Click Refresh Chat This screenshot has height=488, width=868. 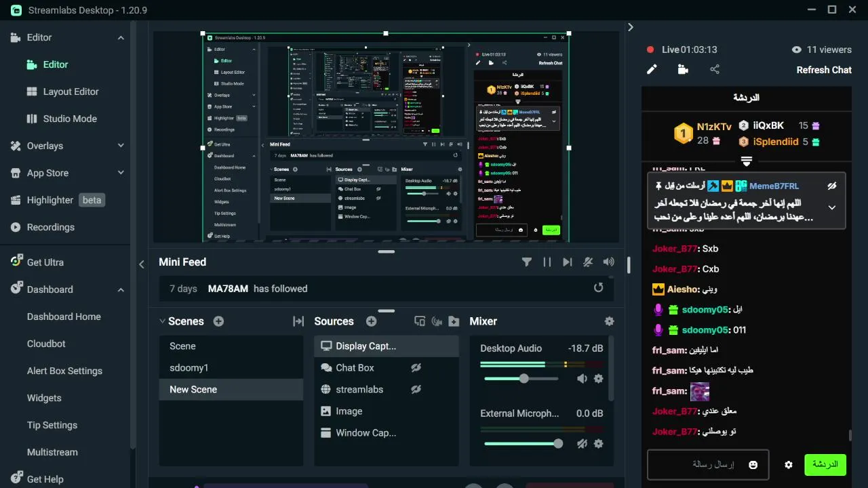[x=824, y=70]
